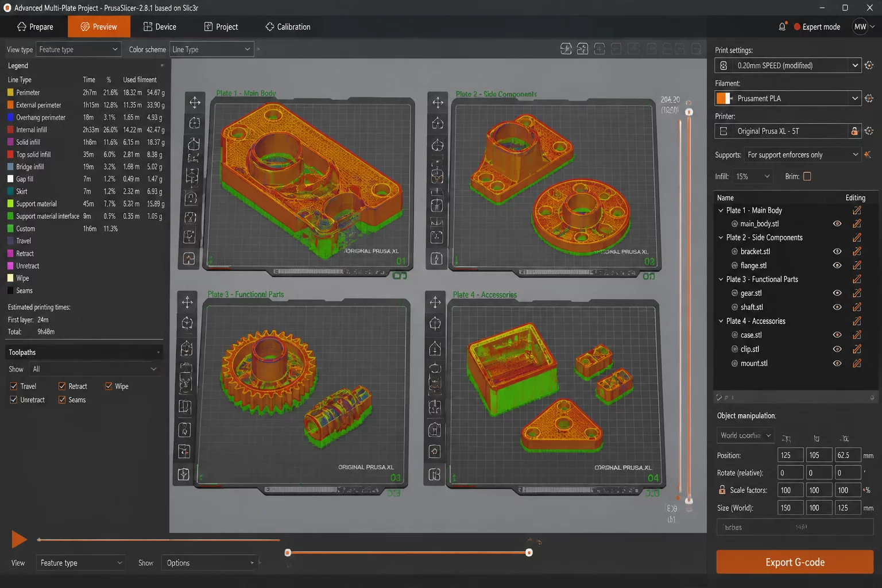The height and width of the screenshot is (588, 882).
Task: Select the move tool on Plate 1 toolbar
Action: coord(195,102)
